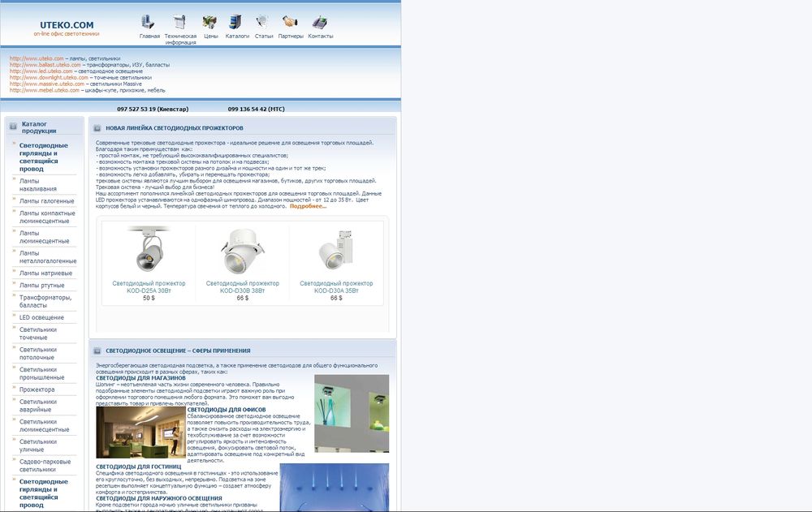Click the 50 $ price text
The height and width of the screenshot is (512, 812).
pyautogui.click(x=149, y=298)
